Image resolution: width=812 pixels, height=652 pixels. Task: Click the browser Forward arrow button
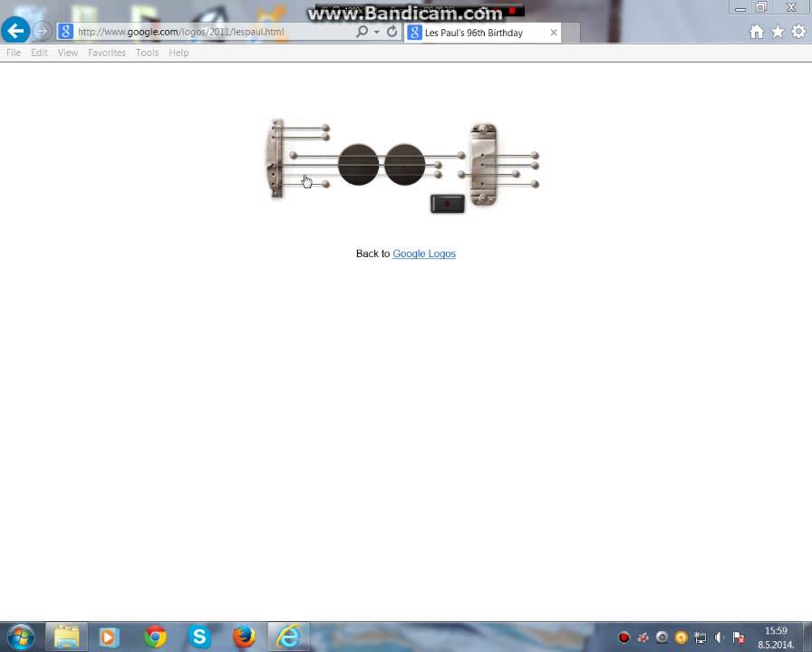click(42, 31)
